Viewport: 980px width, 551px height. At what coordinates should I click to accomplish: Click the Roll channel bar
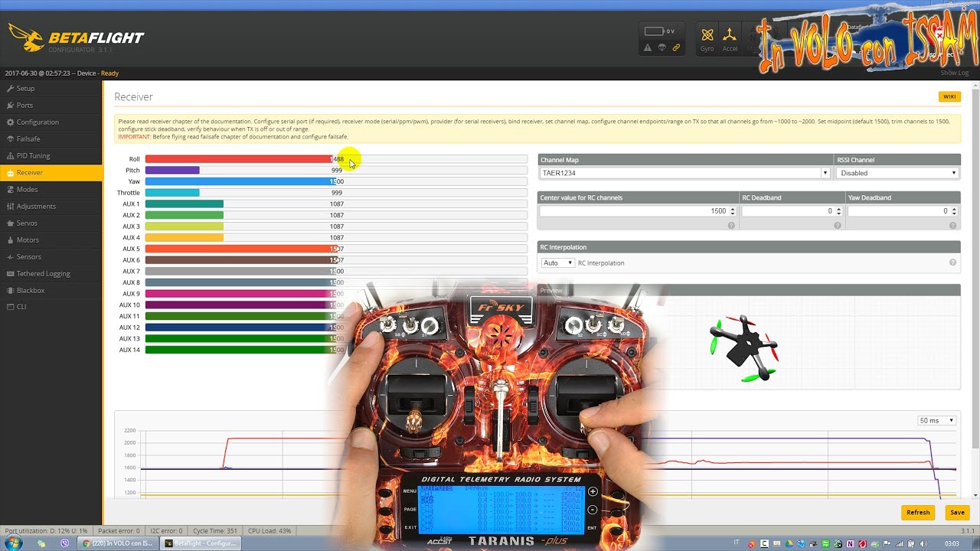coord(336,159)
